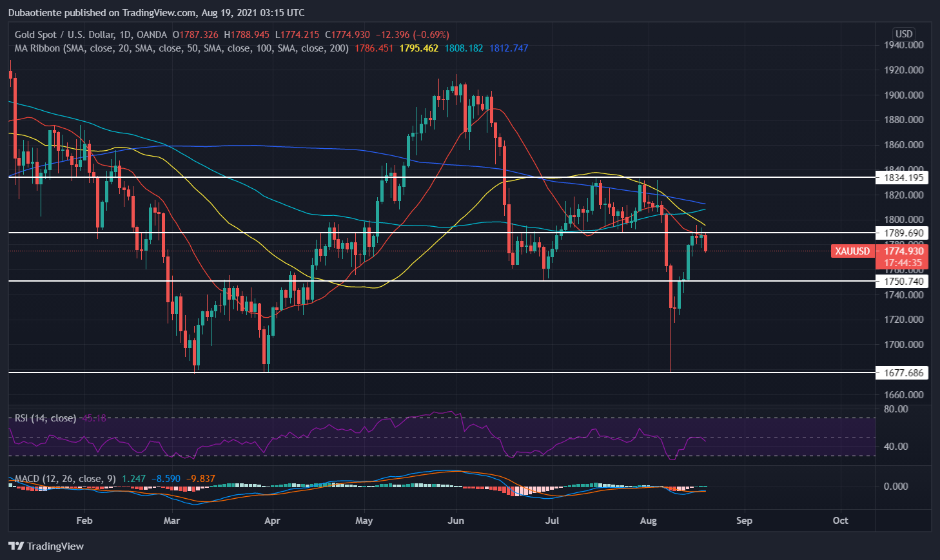Image resolution: width=940 pixels, height=560 pixels.
Task: Select the 1789.690 horizontal line label
Action: point(903,233)
